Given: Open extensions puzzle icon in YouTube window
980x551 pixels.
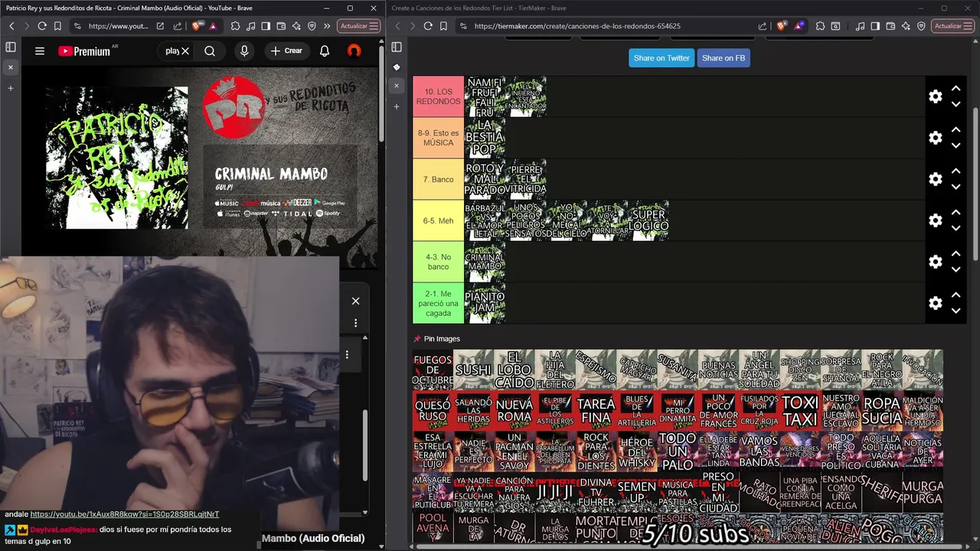Looking at the screenshot, I should click(x=235, y=26).
